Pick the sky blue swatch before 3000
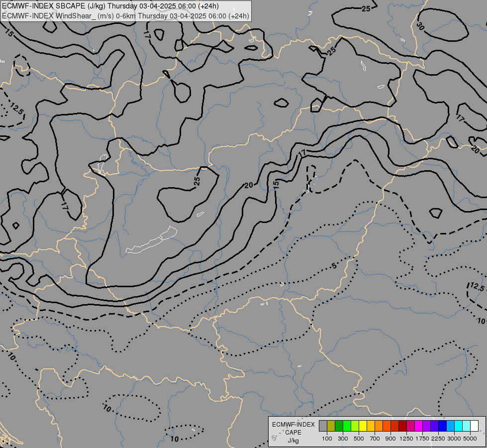Viewport: 487px width, 448px height. [450, 426]
